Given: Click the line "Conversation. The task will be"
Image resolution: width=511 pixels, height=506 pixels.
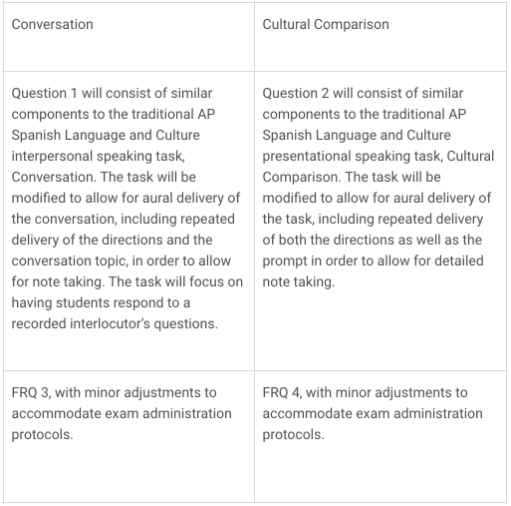Looking at the screenshot, I should click(x=104, y=177).
